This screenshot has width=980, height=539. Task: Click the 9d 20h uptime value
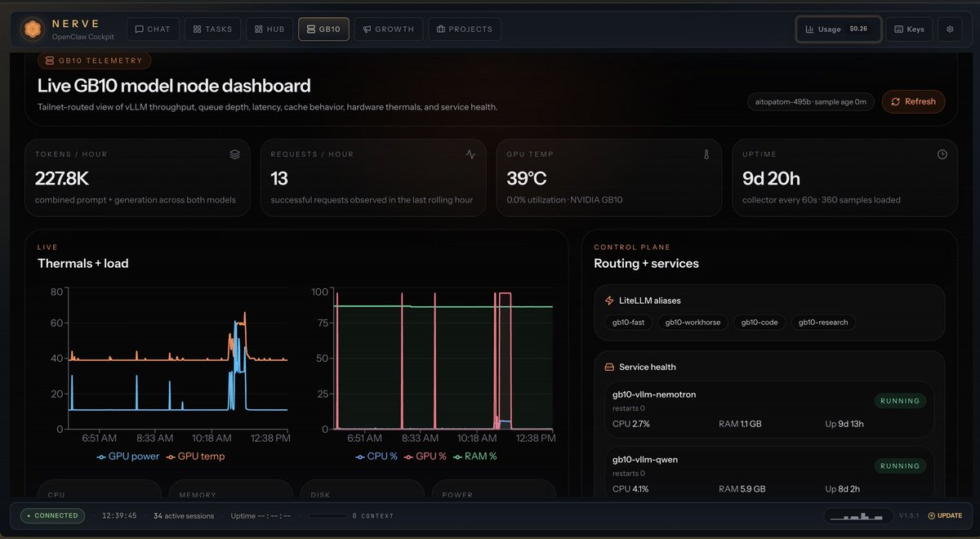771,178
